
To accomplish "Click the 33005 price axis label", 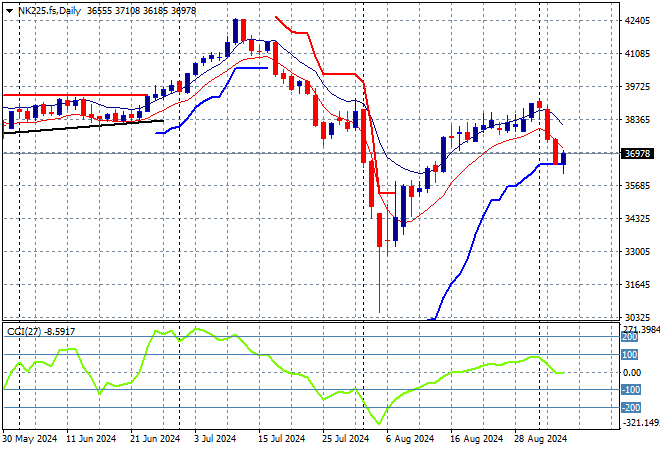I will (x=637, y=252).
